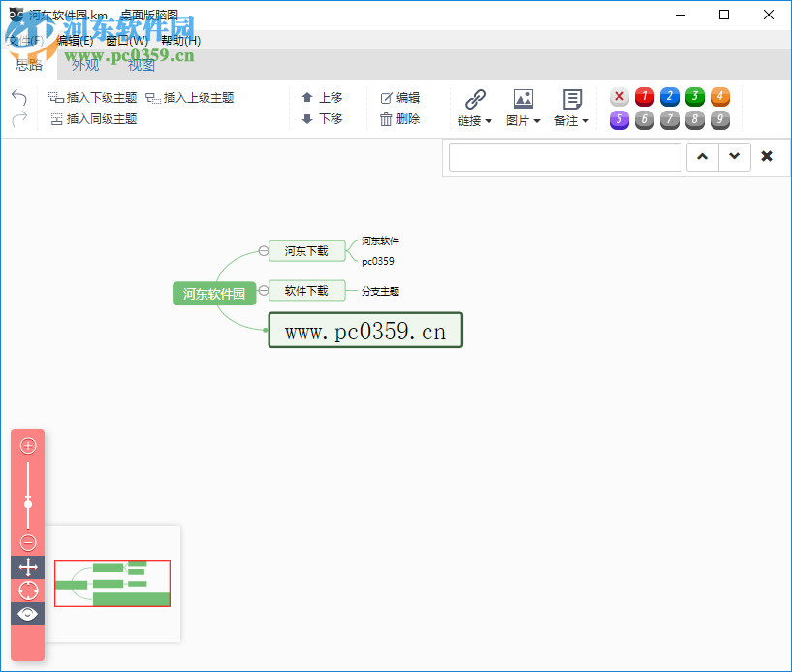The width and height of the screenshot is (792, 672).
Task: Move the node down with 下移
Action: (x=322, y=119)
